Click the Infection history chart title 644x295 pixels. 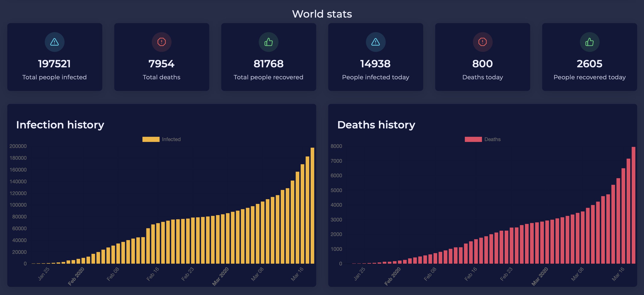click(60, 125)
